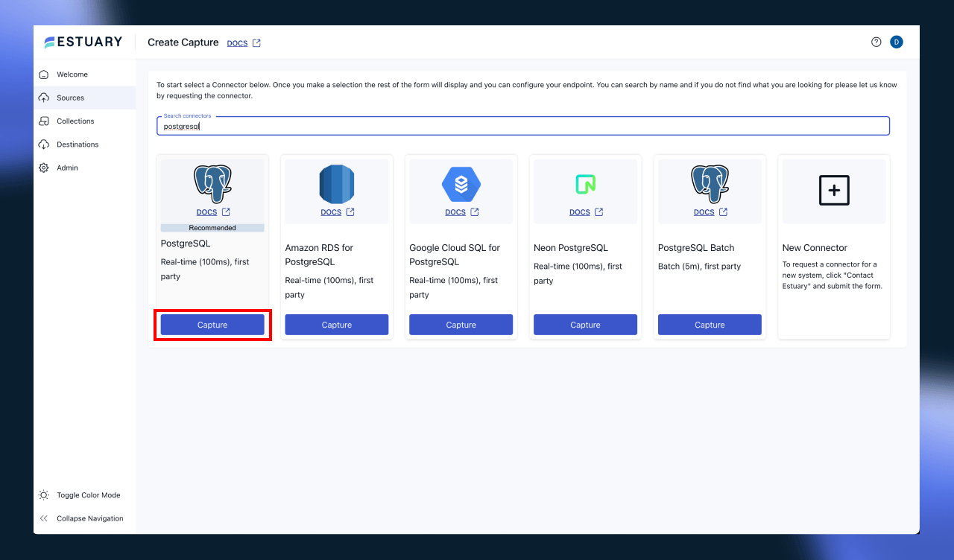
Task: Click the Google Cloud SQL hexagon logo
Action: 461,184
